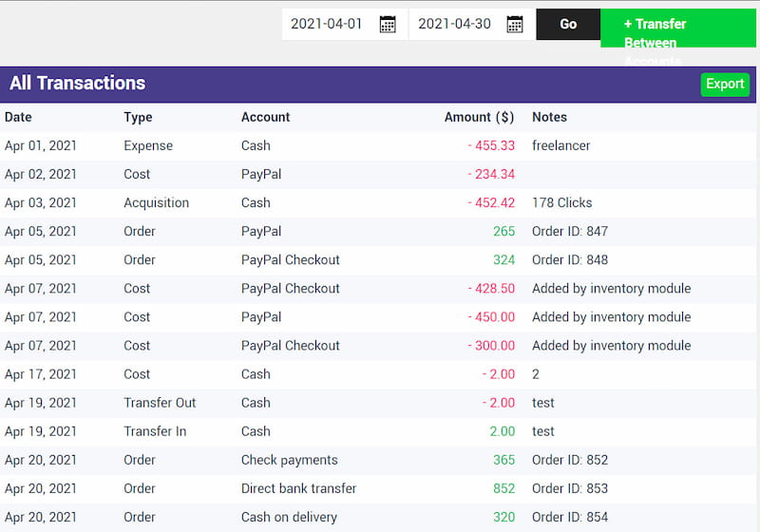
Task: Click Check payments account cell
Action: [290, 461]
